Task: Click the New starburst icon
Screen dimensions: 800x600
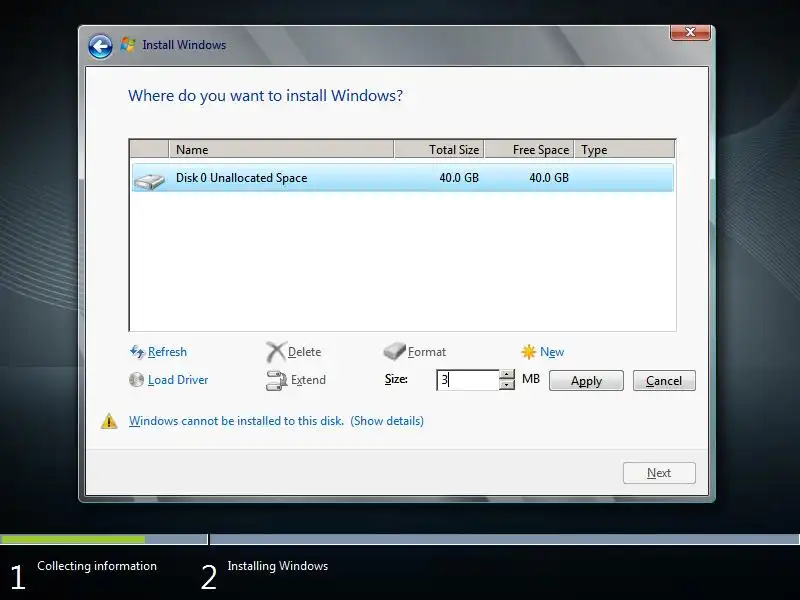Action: tap(529, 352)
